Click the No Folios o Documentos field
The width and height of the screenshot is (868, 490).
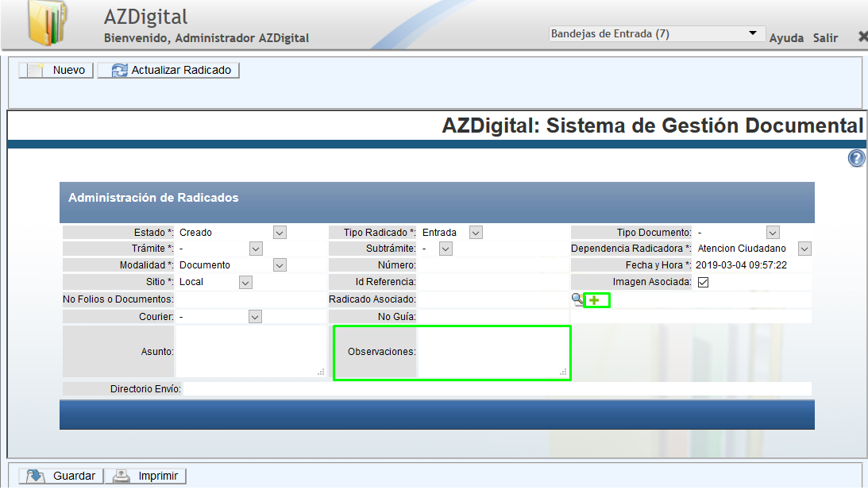pyautogui.click(x=251, y=299)
